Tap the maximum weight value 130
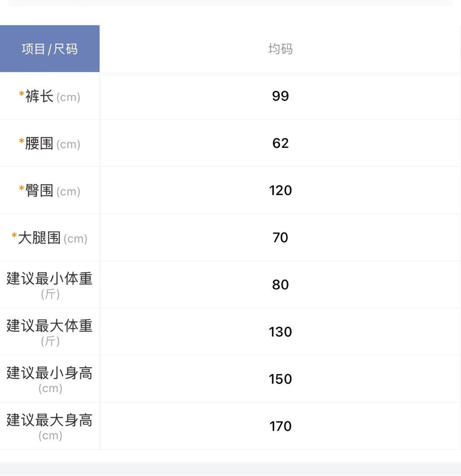 click(x=280, y=332)
